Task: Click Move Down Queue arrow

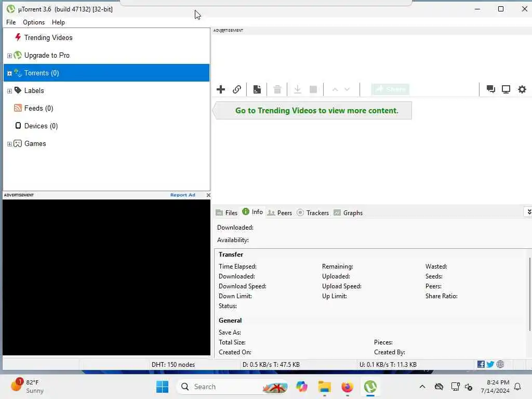Action: click(347, 89)
